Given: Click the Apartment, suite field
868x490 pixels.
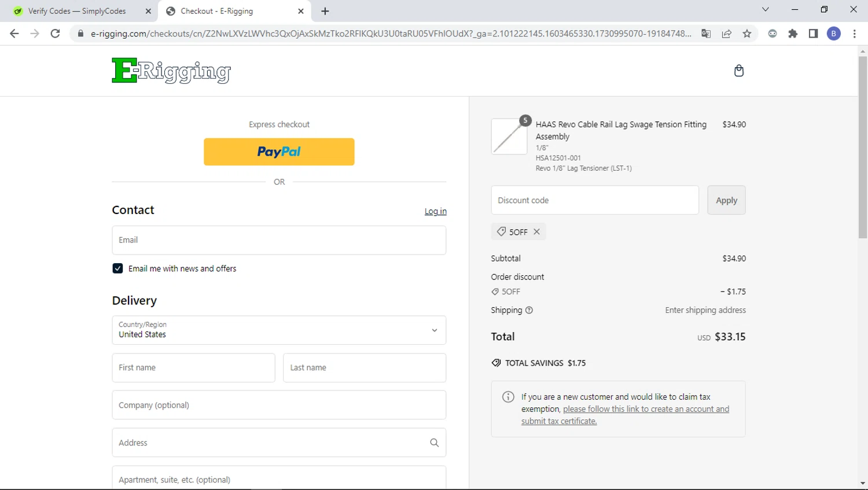Looking at the screenshot, I should [x=279, y=478].
